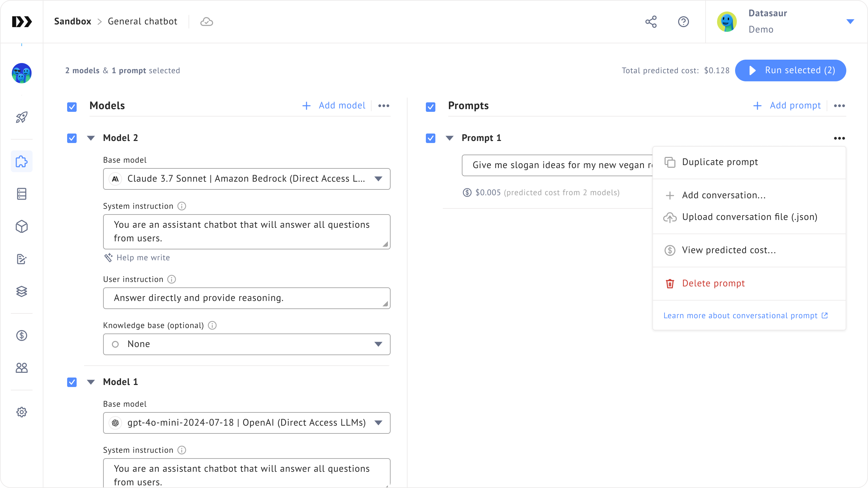Click the cloud save status icon

tap(206, 22)
